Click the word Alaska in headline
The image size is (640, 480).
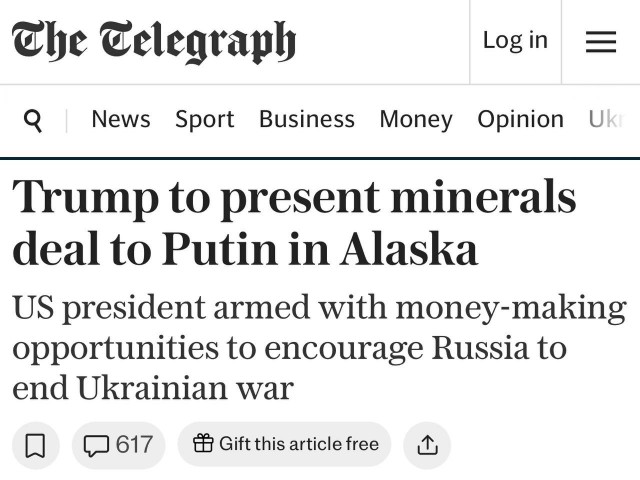409,250
